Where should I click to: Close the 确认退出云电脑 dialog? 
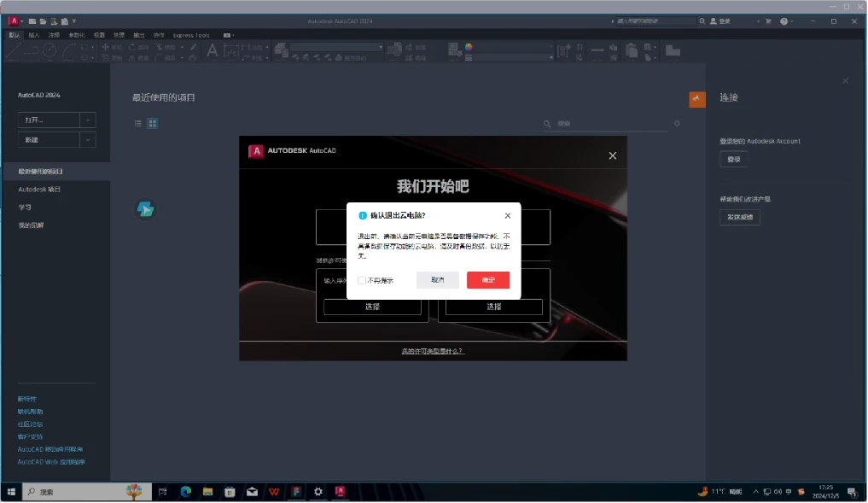[507, 215]
